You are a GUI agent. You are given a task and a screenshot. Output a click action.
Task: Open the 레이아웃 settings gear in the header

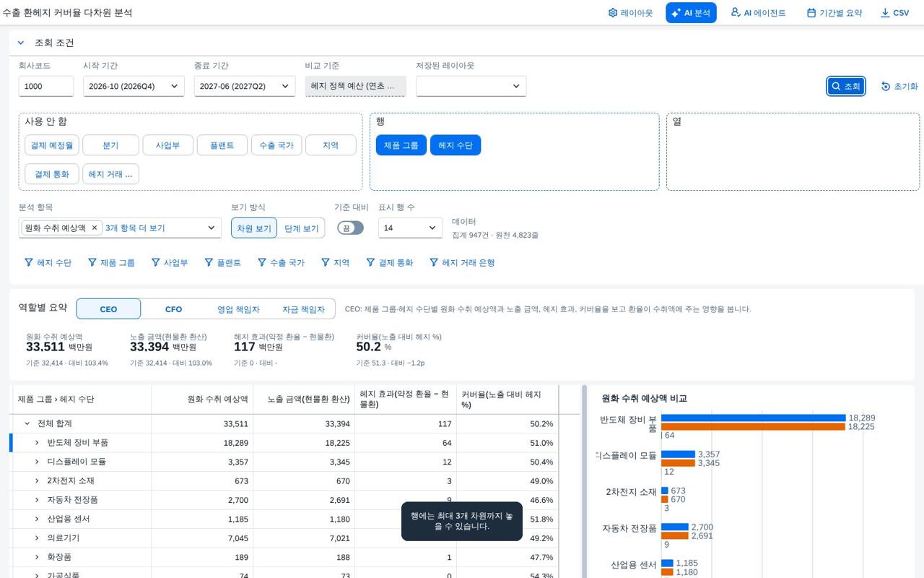[x=630, y=13]
